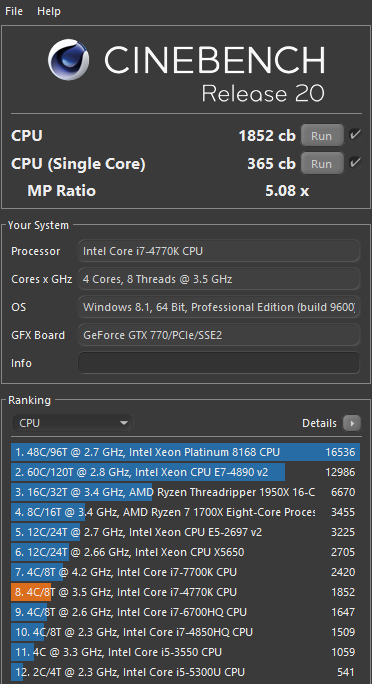
Task: Toggle the CPU Single Core checkbox
Action: pos(355,164)
